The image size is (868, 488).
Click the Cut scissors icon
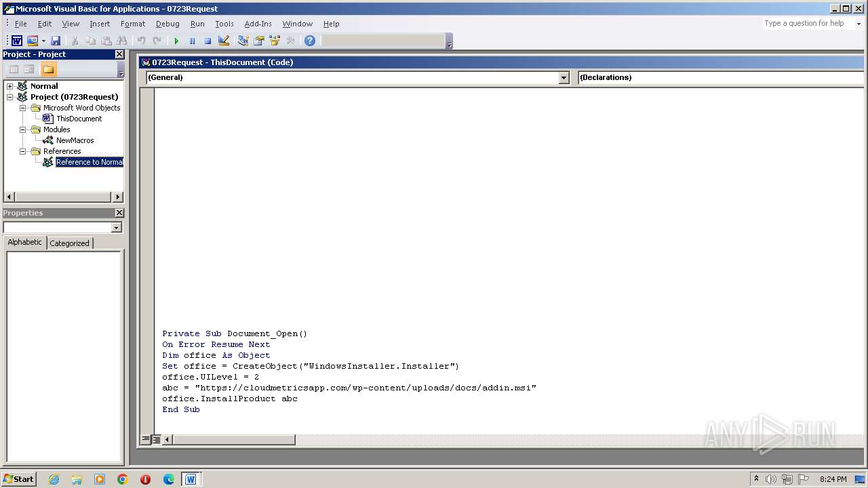[x=75, y=41]
